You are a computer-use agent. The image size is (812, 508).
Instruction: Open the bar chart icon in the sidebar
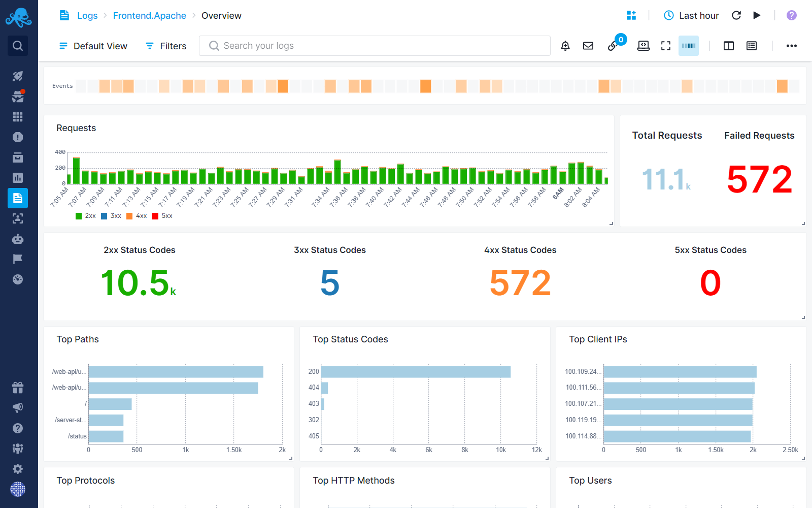pyautogui.click(x=18, y=178)
